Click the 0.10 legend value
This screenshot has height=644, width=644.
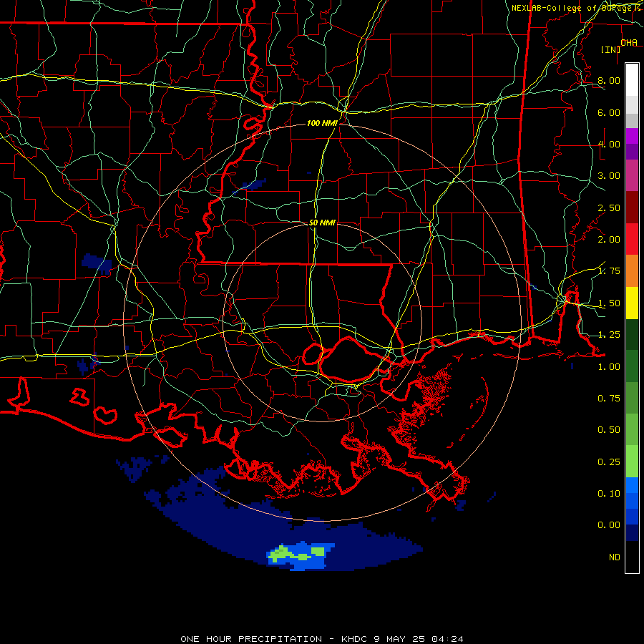pos(609,494)
